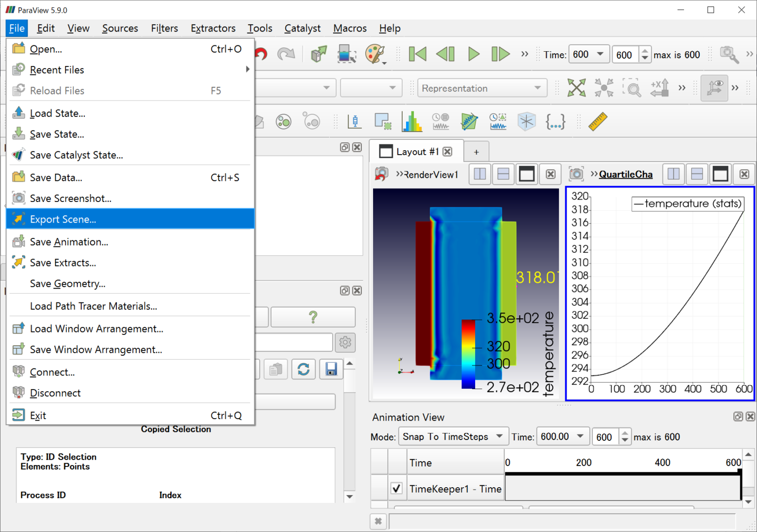Click the ruler measurement tool icon
The image size is (757, 532).
point(597,122)
